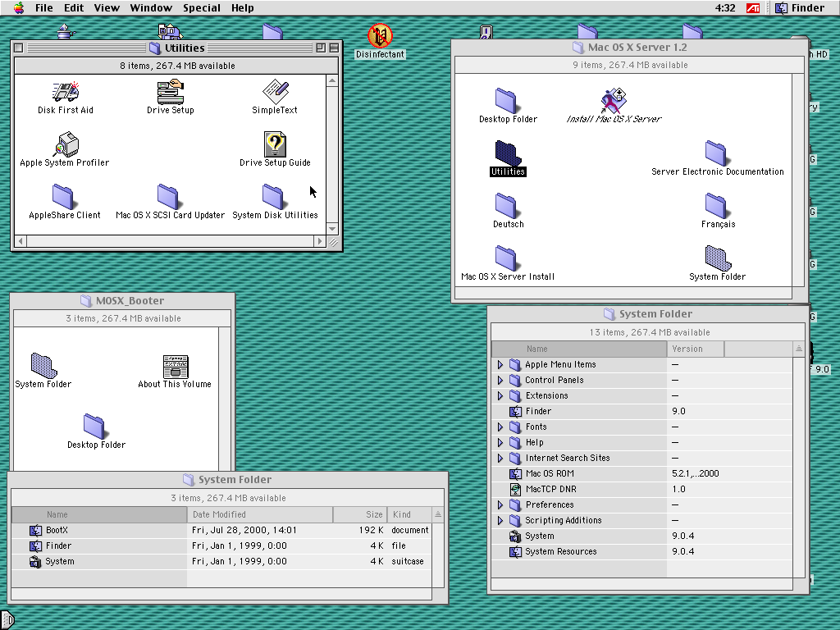Open the Window menu

[x=151, y=8]
